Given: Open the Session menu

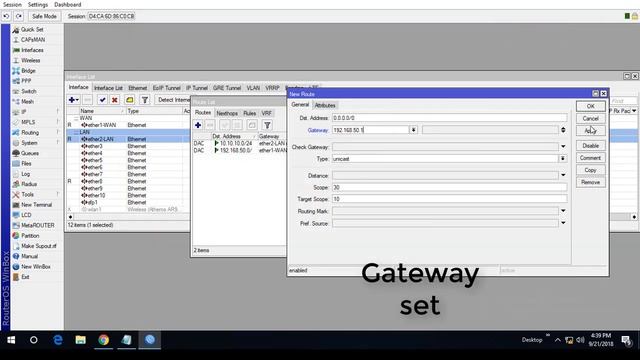Looking at the screenshot, I should coord(12,4).
